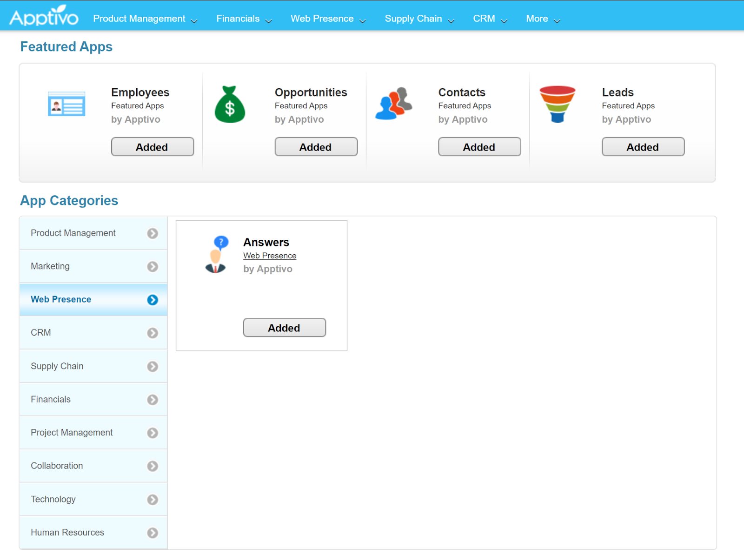The width and height of the screenshot is (744, 560).
Task: Follow the Web Presence link under Answers
Action: pyautogui.click(x=270, y=256)
